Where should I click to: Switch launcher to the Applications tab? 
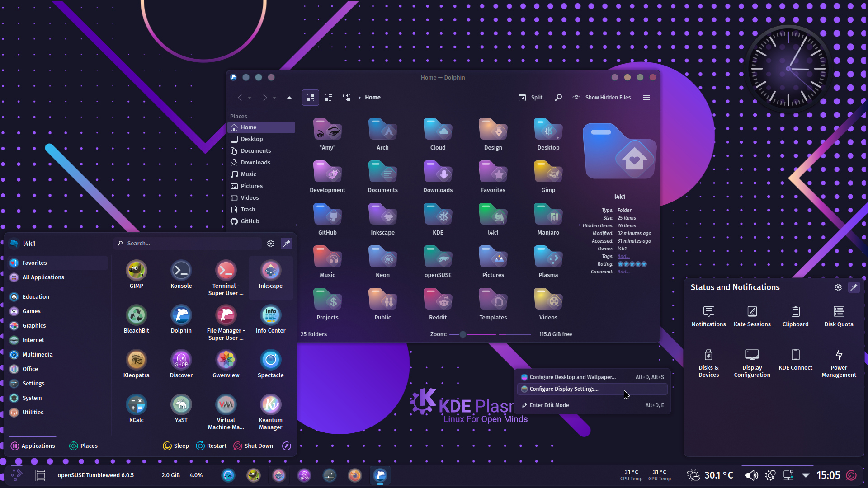(33, 446)
